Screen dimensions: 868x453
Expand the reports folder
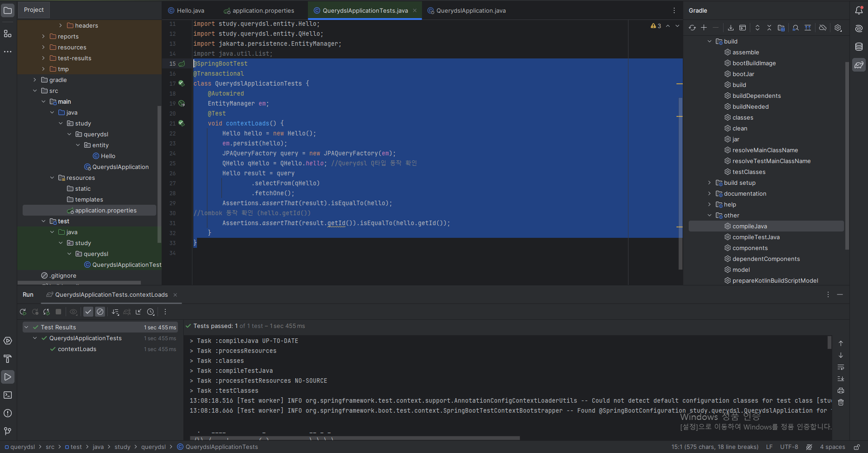click(x=43, y=36)
